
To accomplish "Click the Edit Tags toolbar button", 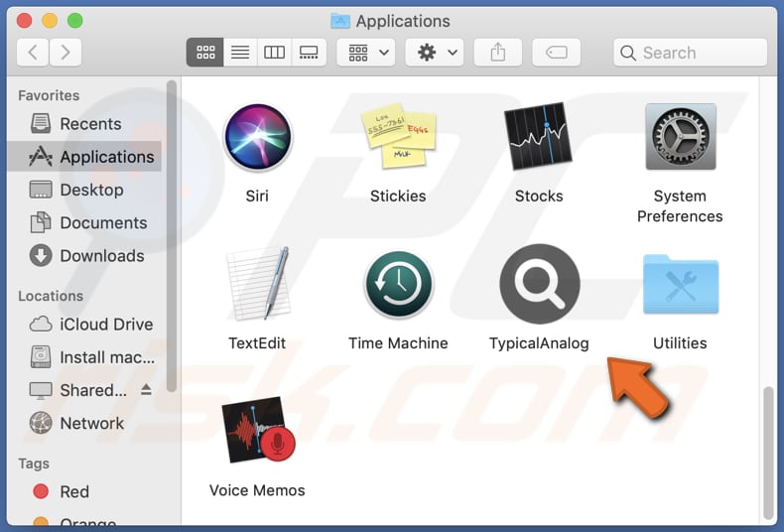I will click(556, 52).
